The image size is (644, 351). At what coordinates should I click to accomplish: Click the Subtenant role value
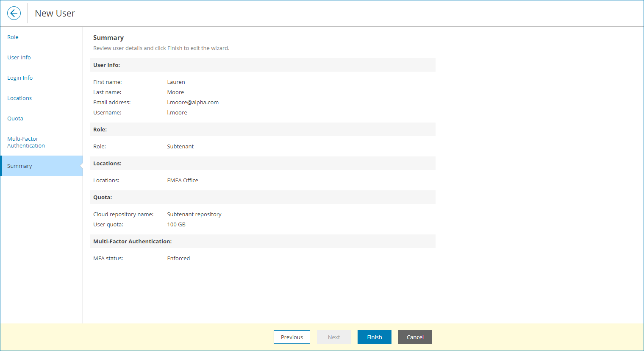click(x=180, y=146)
